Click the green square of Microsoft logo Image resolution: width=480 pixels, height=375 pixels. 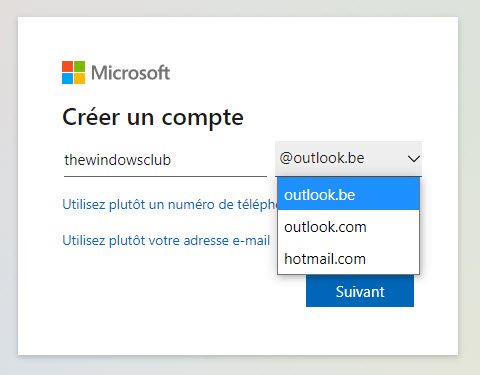click(x=79, y=66)
